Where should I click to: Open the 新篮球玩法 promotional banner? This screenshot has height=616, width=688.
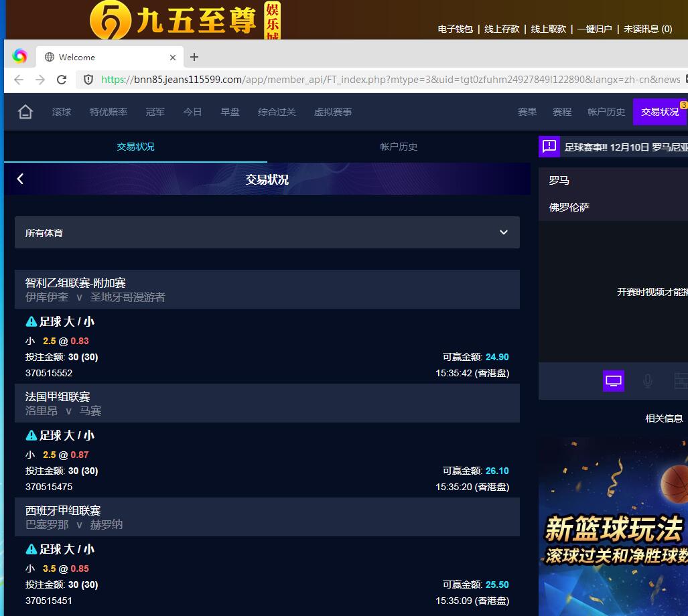pyautogui.click(x=614, y=526)
